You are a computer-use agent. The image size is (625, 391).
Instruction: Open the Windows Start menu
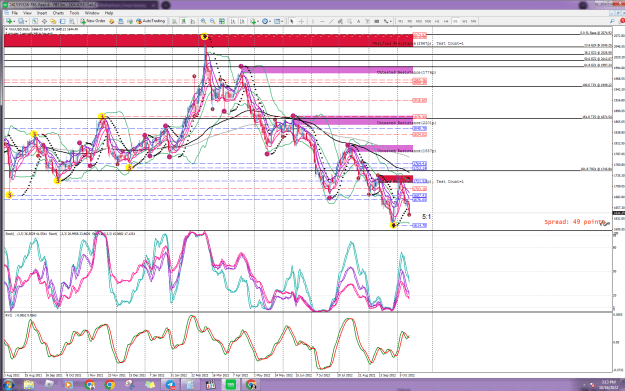[x=8, y=385]
